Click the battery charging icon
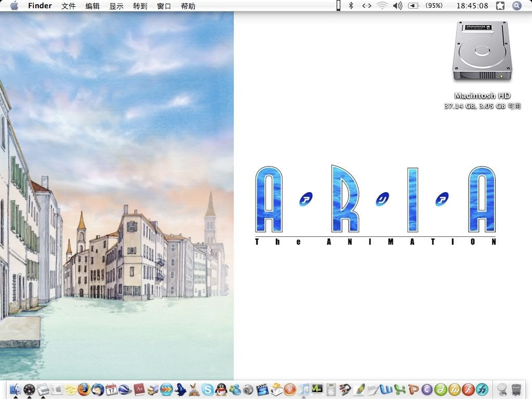Screen dimensions: 532x399 (x=413, y=6)
